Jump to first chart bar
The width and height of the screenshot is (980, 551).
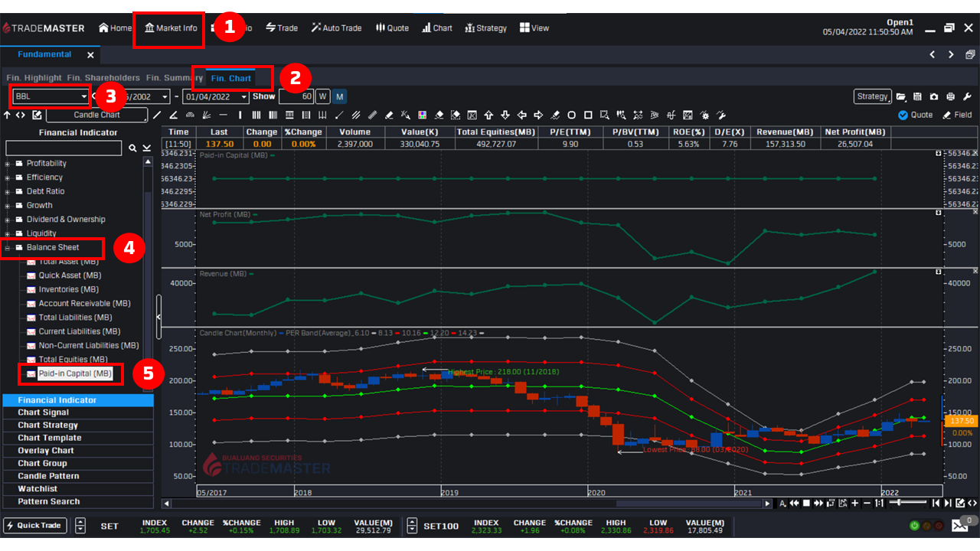[936, 503]
